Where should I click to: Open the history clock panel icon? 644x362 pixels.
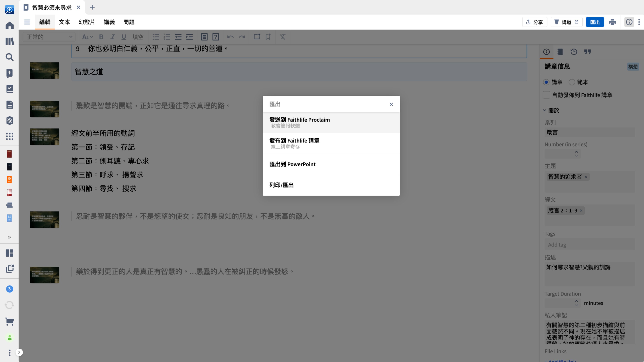(574, 52)
